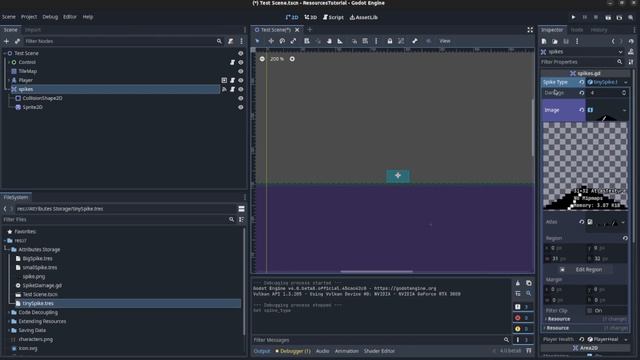Image resolution: width=640 pixels, height=360 pixels.
Task: Open the Project menu
Action: (29, 17)
